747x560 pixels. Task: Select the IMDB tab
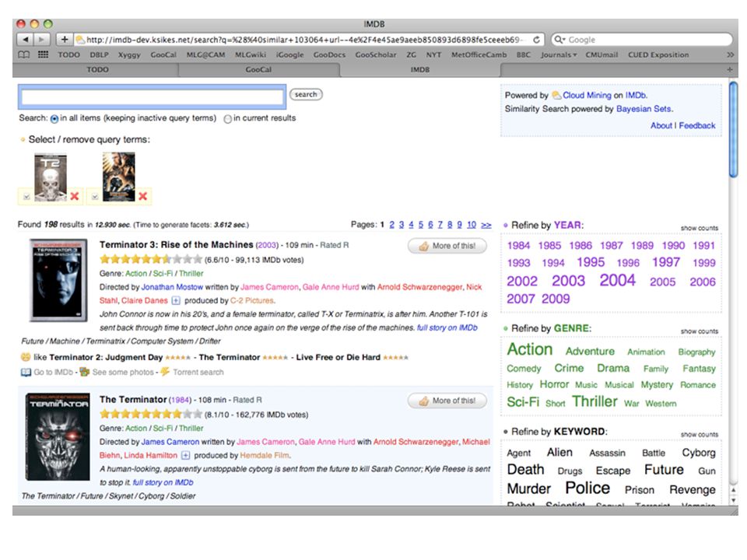point(419,69)
